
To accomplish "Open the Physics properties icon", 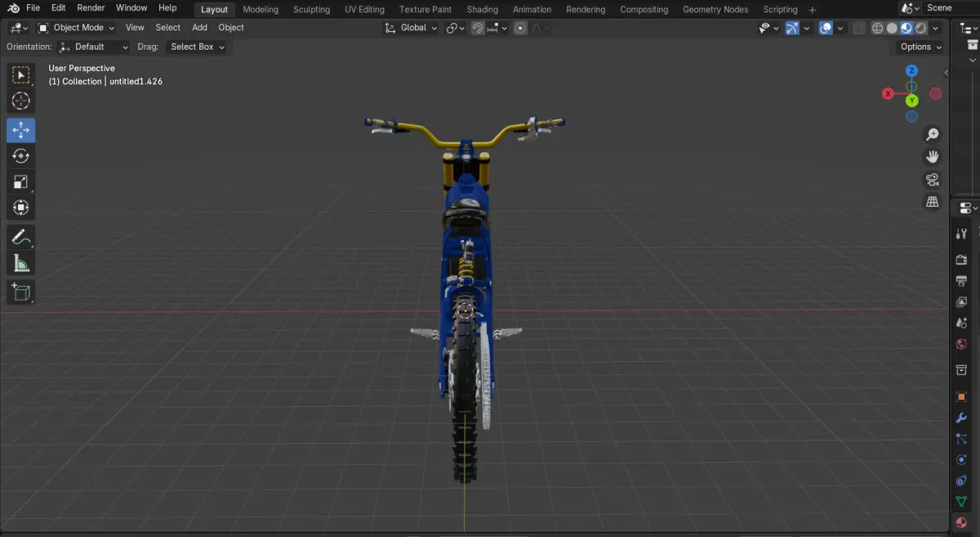I will 962,459.
